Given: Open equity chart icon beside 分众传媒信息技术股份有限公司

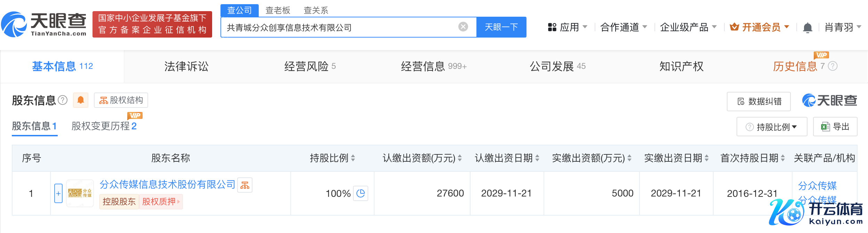Looking at the screenshot, I should tap(245, 185).
